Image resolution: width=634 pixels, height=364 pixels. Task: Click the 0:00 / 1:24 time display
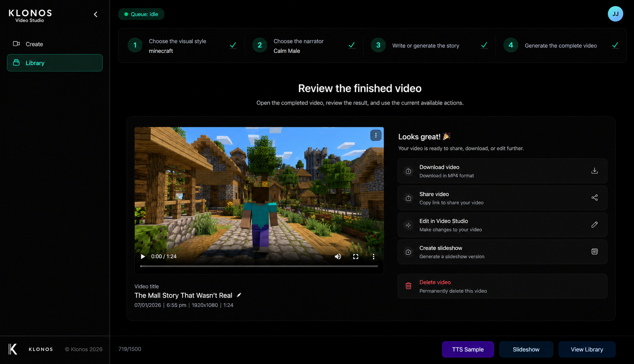point(164,256)
